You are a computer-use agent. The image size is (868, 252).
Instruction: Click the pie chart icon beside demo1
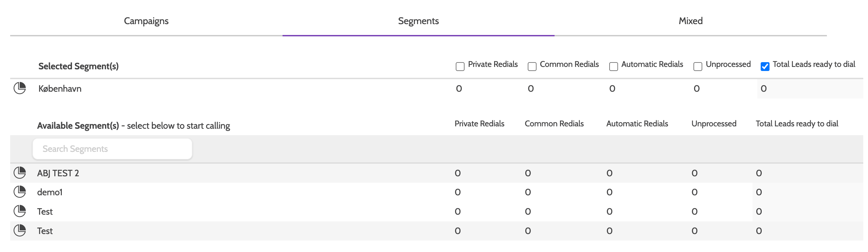(x=20, y=192)
